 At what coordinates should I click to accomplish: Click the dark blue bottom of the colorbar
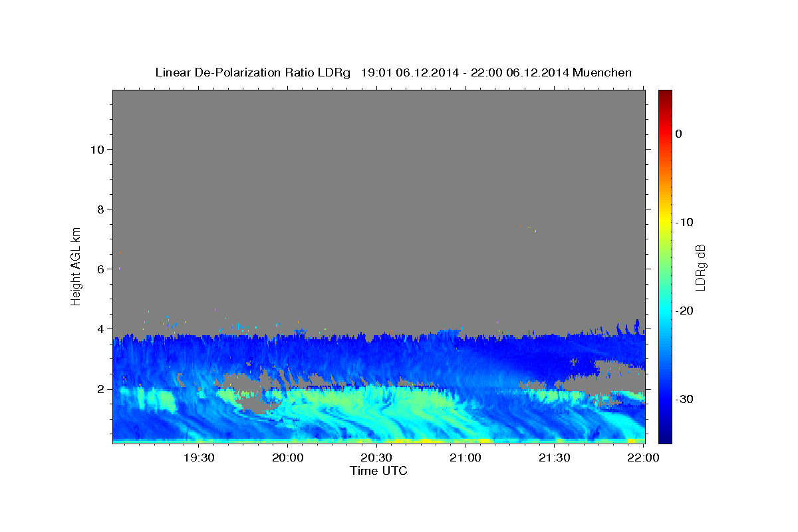coord(665,438)
